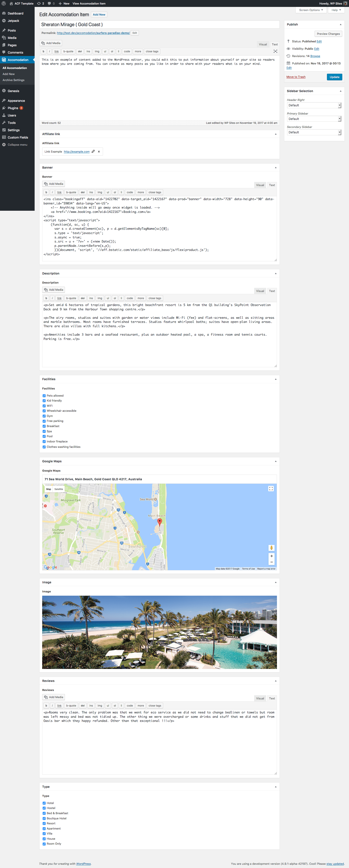Click the resort featured image thumbnail
The height and width of the screenshot is (868, 349).
coord(159,632)
